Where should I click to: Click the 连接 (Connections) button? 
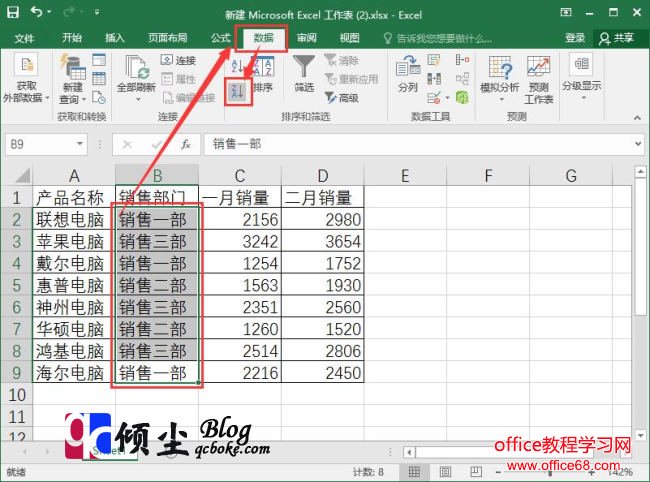click(x=179, y=60)
